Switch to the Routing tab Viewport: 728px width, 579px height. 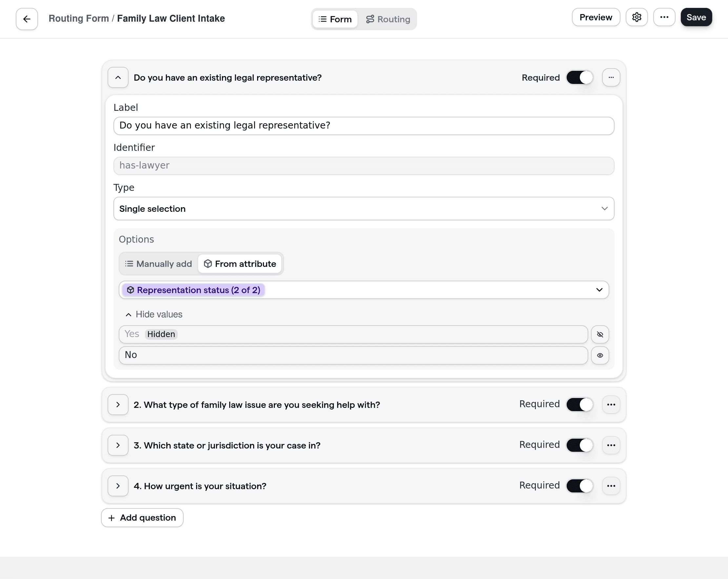388,19
